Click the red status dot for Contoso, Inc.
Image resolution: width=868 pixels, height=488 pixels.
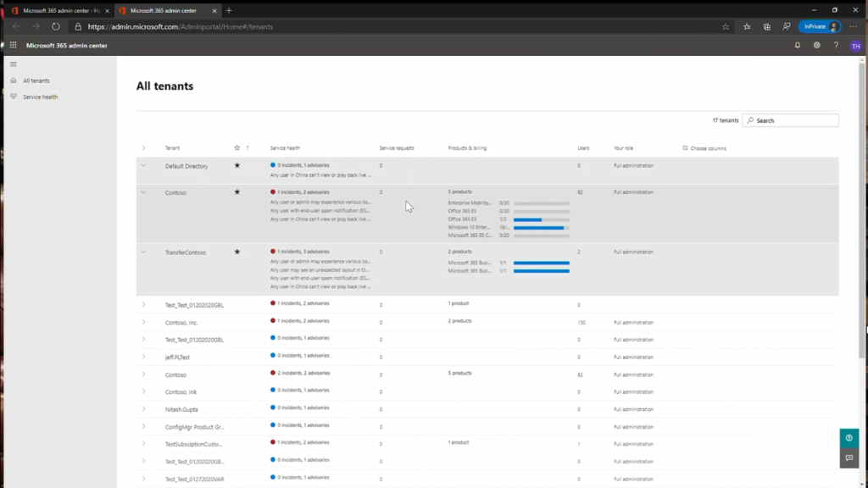pyautogui.click(x=272, y=321)
